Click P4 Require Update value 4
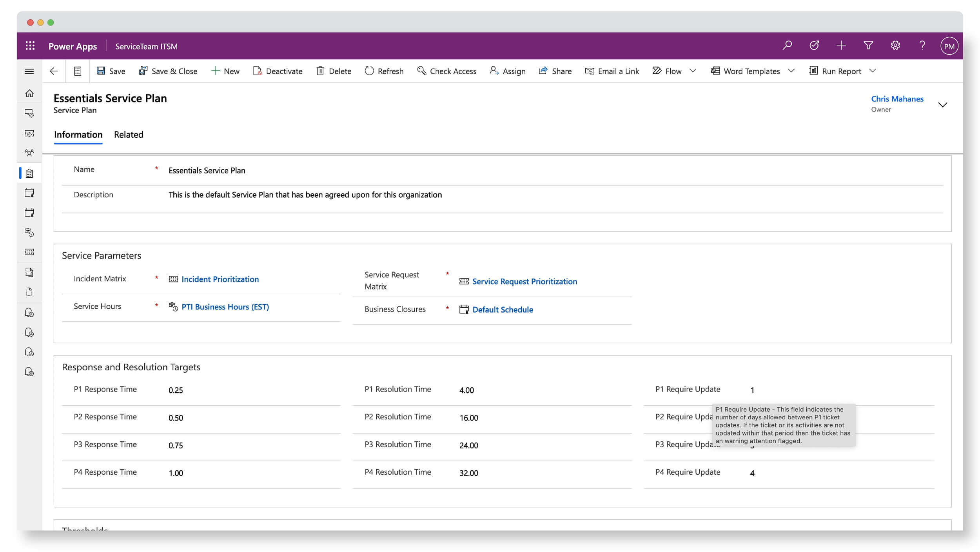The image size is (980, 552). (x=752, y=473)
